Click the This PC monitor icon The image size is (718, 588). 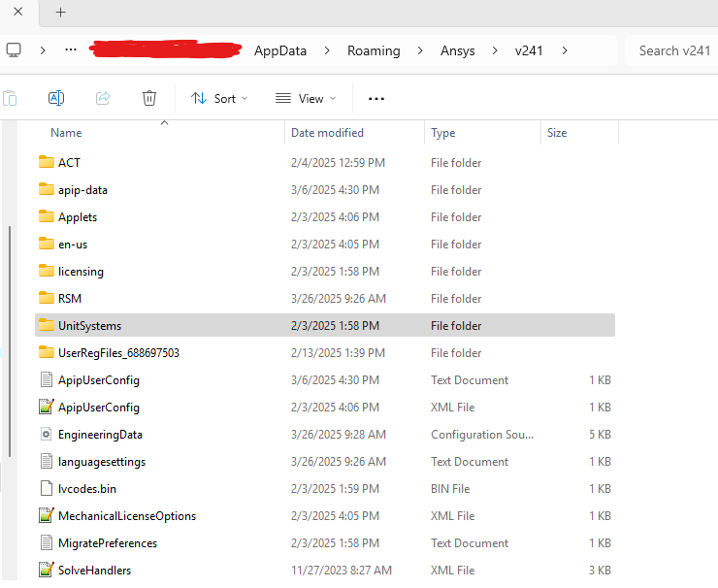point(14,49)
